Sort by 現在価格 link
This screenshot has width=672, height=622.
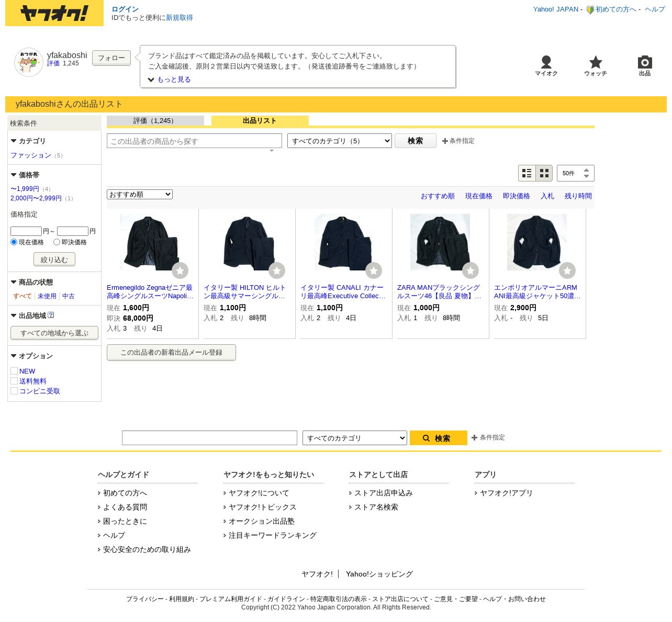479,196
